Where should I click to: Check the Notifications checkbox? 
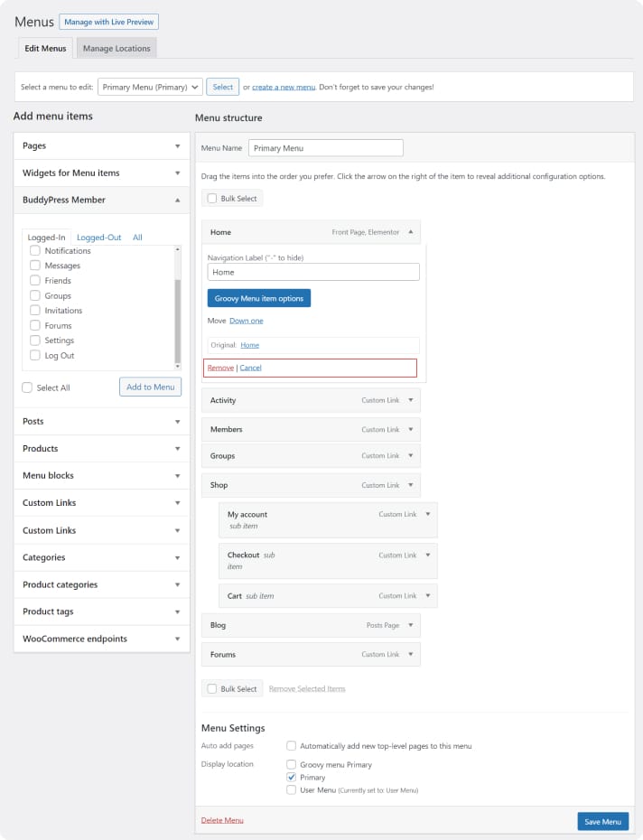coord(35,251)
